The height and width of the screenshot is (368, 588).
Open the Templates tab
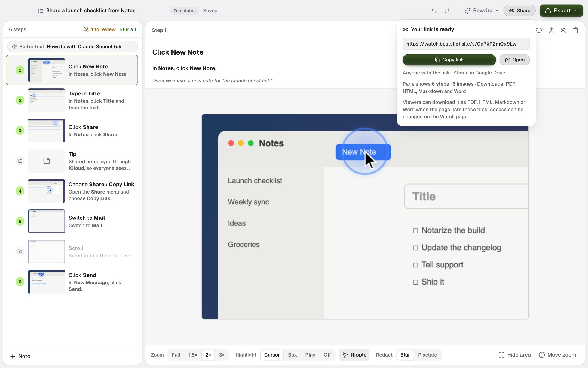184,11
